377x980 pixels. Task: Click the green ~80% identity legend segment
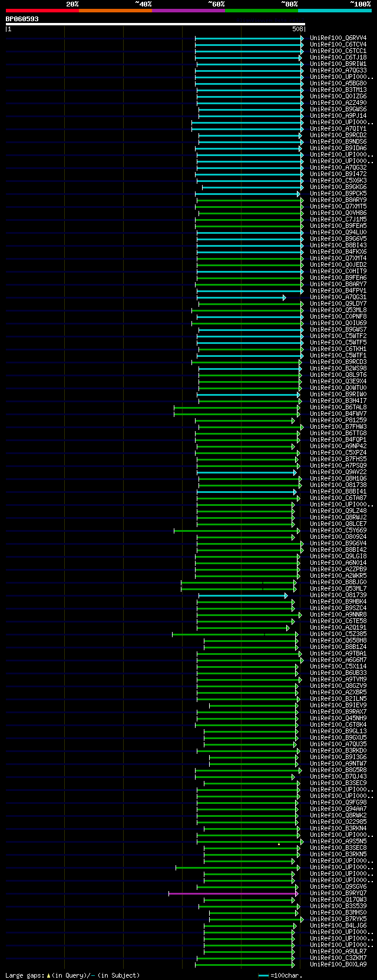click(261, 11)
